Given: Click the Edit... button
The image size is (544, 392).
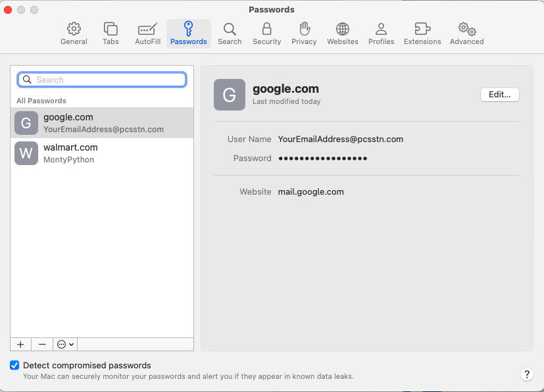Looking at the screenshot, I should [499, 95].
